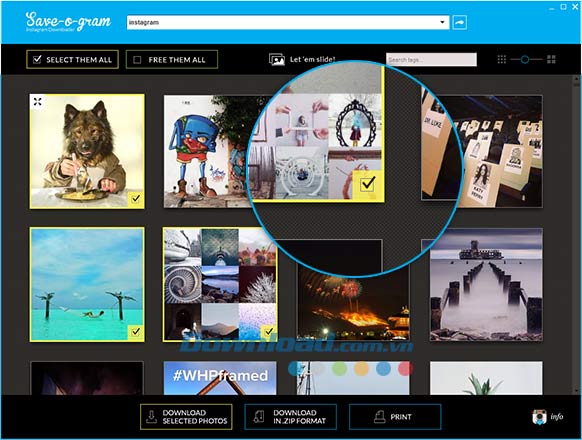Uncheck the dog-eating-dinner photo checkmark

coord(136,199)
